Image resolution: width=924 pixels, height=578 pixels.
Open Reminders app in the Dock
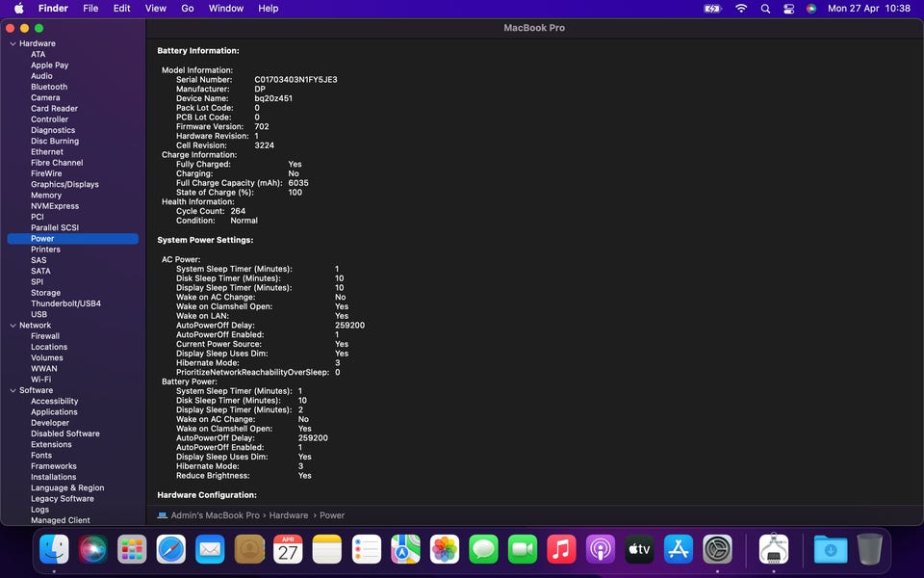(366, 549)
